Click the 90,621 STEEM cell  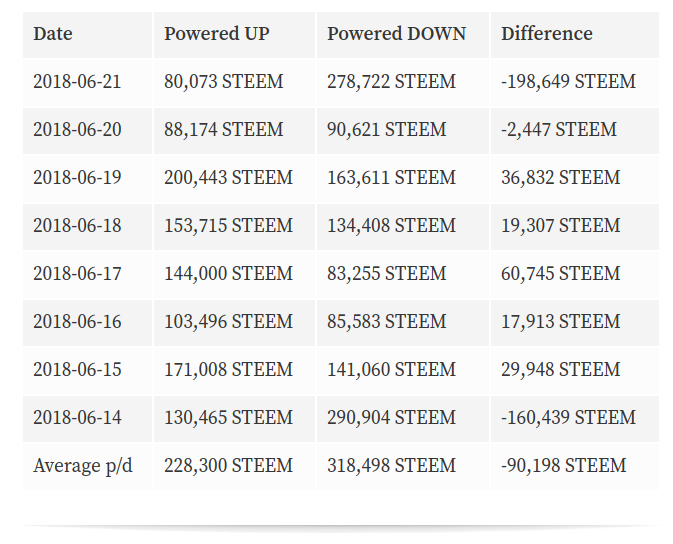(x=387, y=130)
